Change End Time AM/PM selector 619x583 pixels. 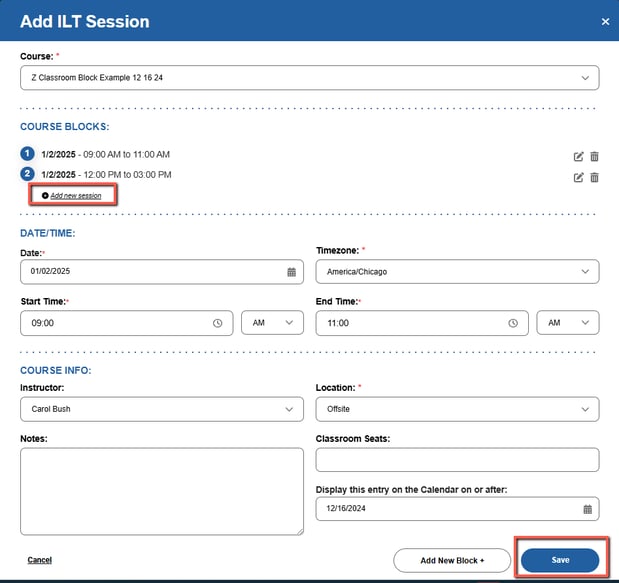point(567,323)
